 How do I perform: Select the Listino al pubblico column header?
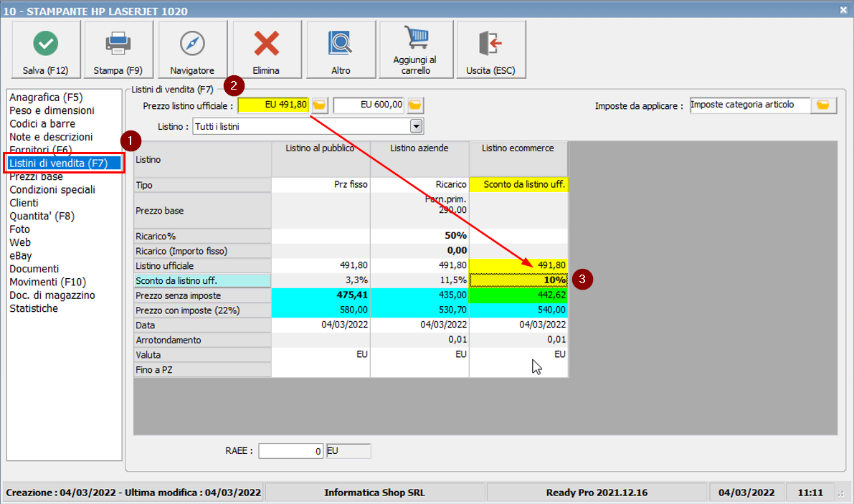321,159
